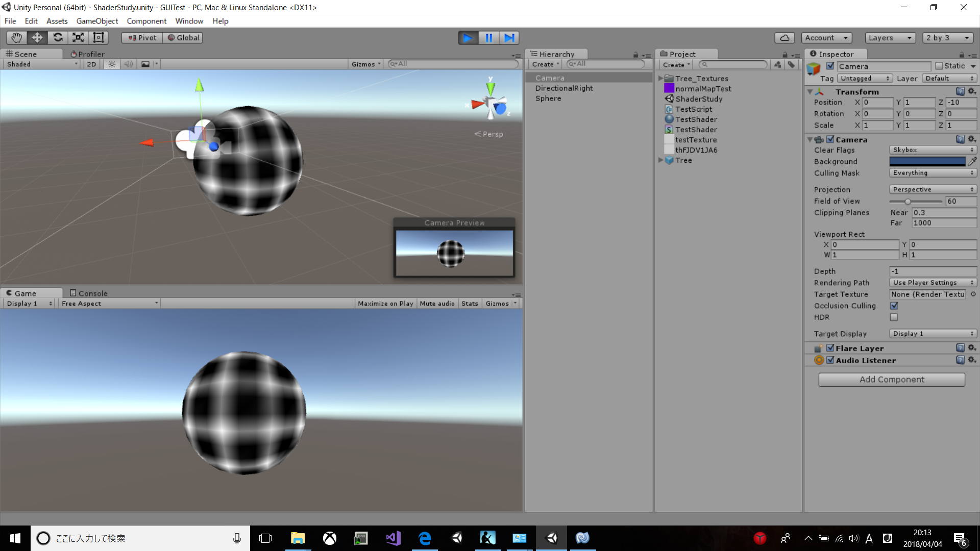
Task: Toggle lock on Inspector panel
Action: [962, 55]
